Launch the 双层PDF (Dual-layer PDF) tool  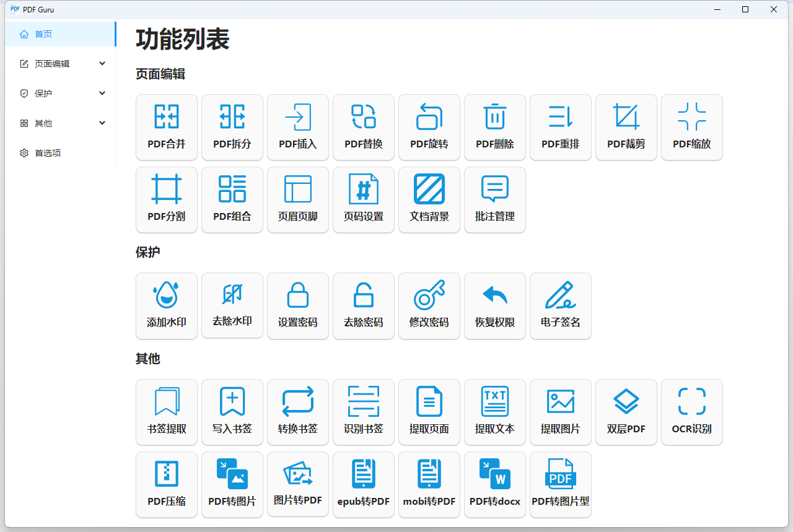[626, 412]
